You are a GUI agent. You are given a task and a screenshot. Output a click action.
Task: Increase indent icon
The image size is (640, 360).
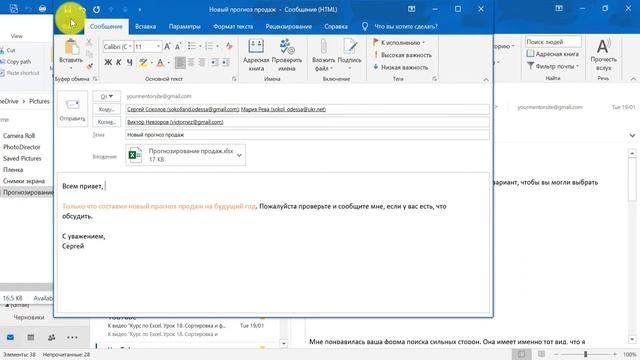(x=225, y=62)
